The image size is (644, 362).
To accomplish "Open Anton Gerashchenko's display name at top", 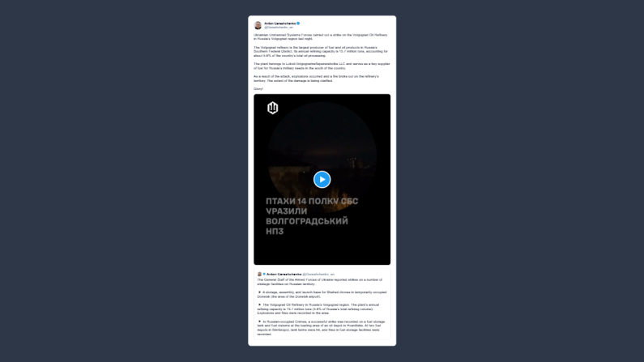I will [x=279, y=23].
